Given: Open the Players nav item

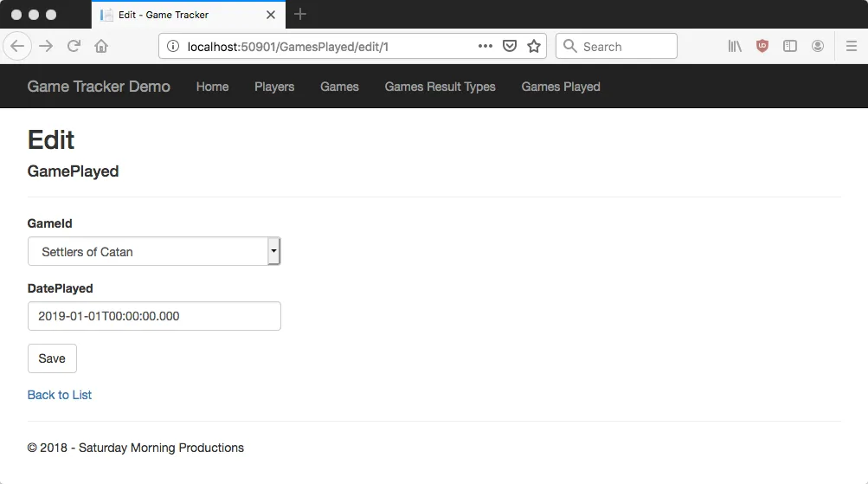Looking at the screenshot, I should tap(274, 87).
